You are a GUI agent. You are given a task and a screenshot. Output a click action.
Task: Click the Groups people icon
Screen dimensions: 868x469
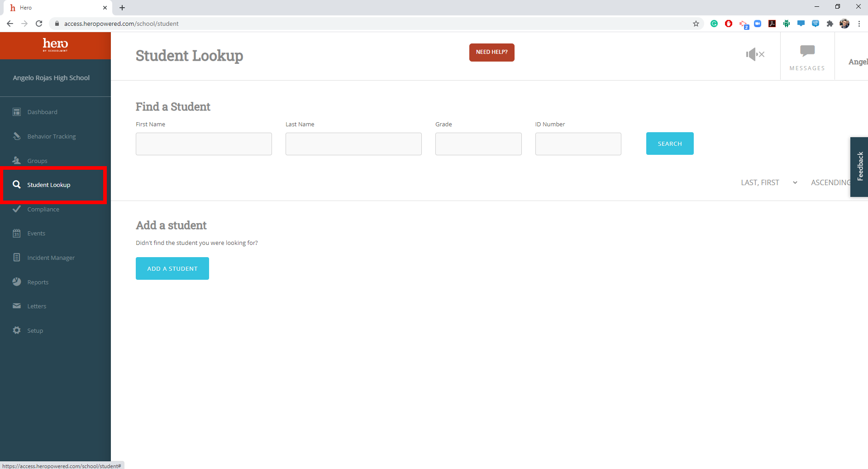point(17,160)
